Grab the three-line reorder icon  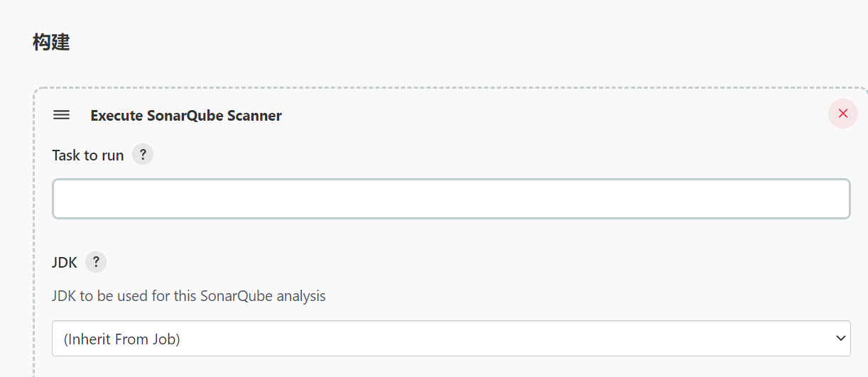point(62,115)
